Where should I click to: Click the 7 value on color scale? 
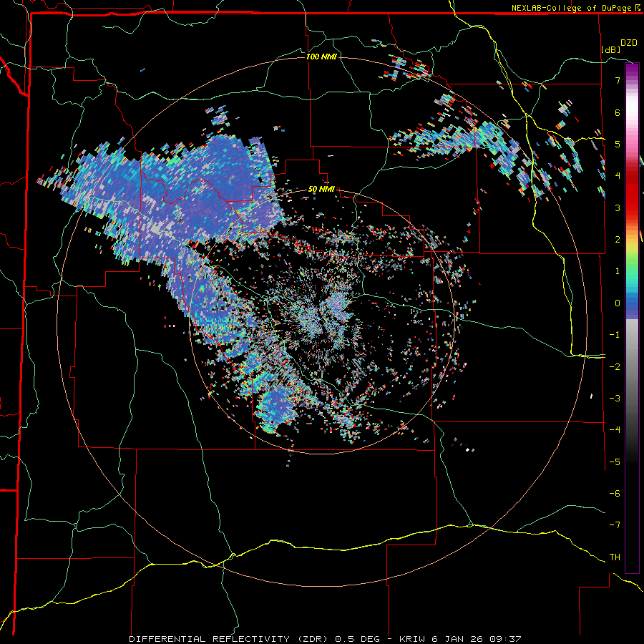coord(618,80)
